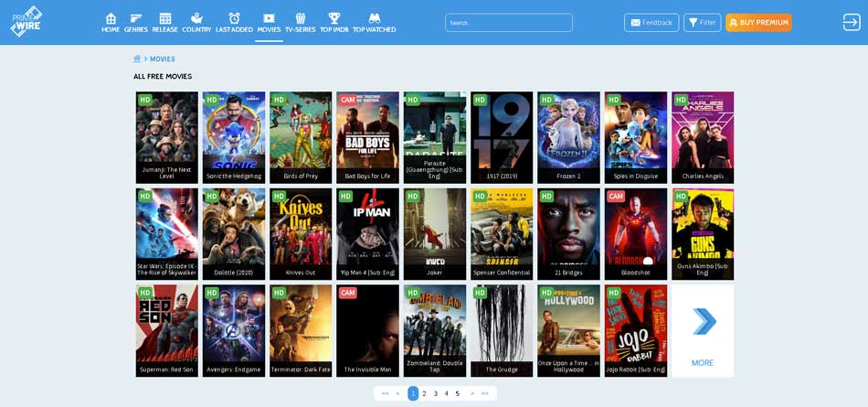Open the Spenser Confidential poster

tap(502, 234)
